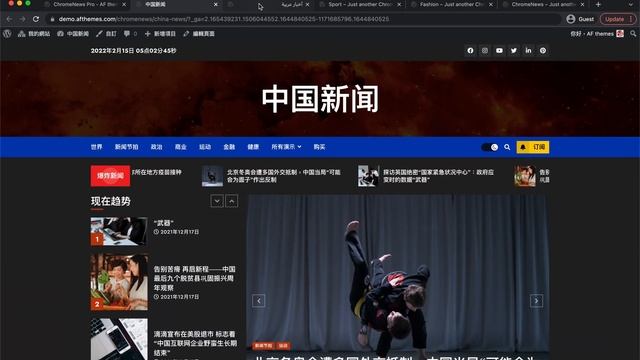Switch to the Sport browser tab
Screen dimensions: 640x360
360,4
